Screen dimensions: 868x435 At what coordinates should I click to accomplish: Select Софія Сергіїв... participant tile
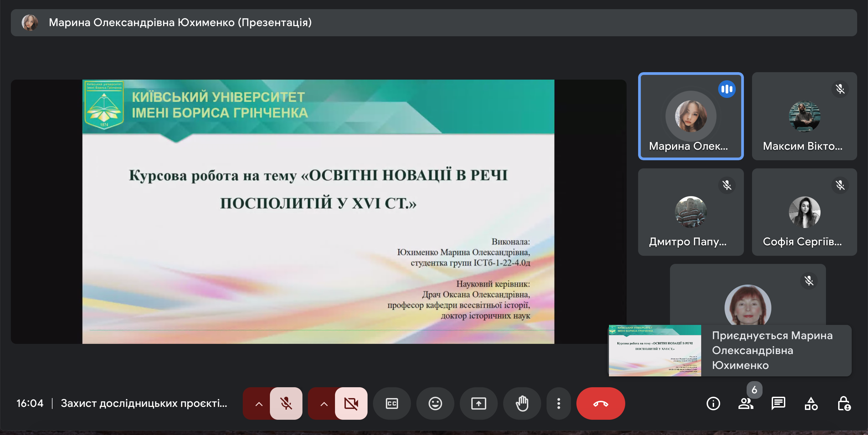coord(804,212)
